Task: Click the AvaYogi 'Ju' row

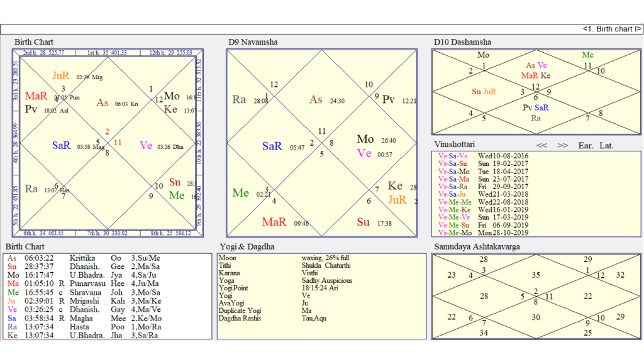Action: point(264,304)
